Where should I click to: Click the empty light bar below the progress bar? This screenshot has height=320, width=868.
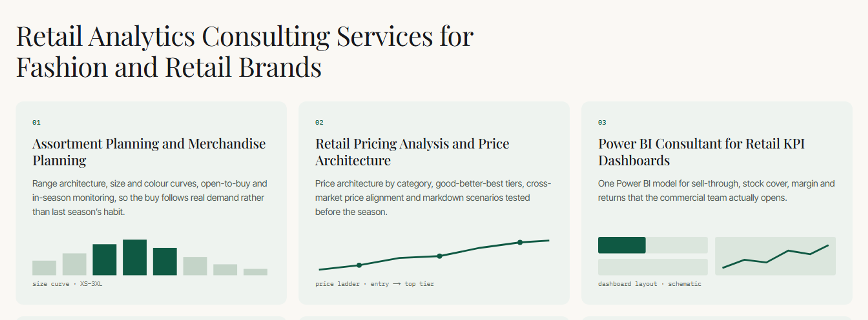(x=653, y=267)
